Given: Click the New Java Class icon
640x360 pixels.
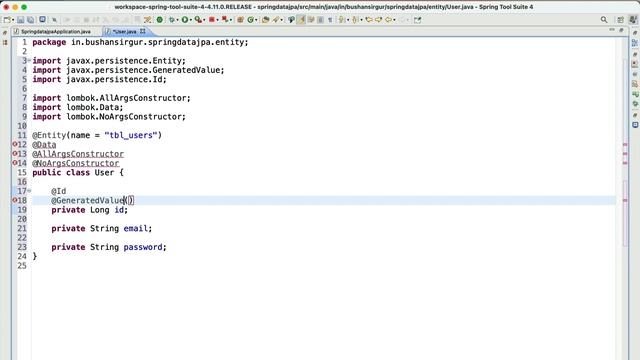Looking at the screenshot, I should 250,20.
